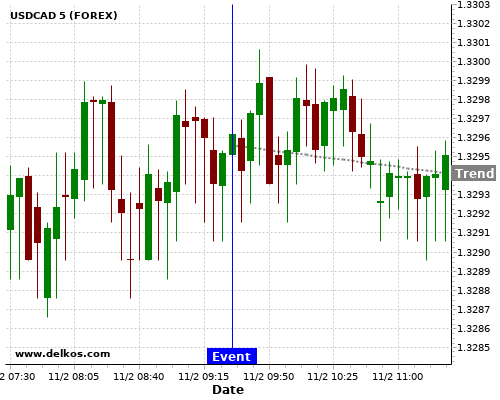Select the 1.3303 top price label

tap(473, 5)
